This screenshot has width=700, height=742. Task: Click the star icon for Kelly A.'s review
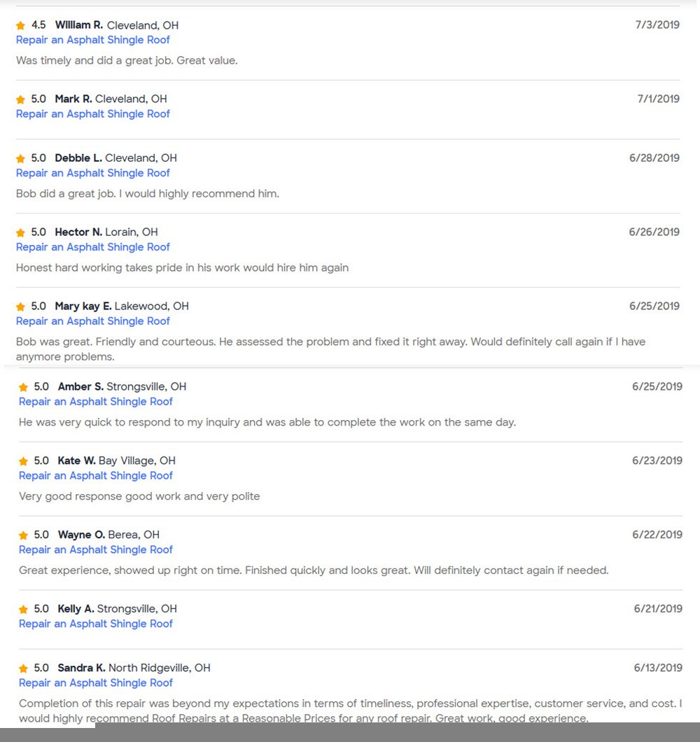tap(24, 610)
